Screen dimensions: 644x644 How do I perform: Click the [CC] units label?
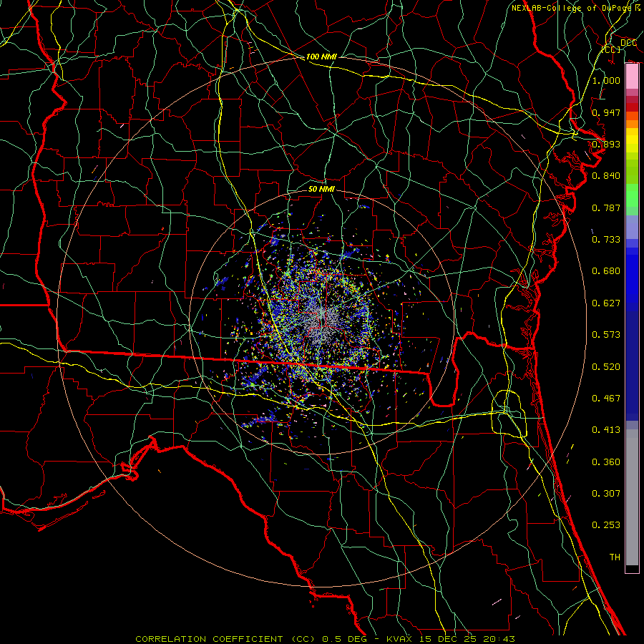[611, 49]
